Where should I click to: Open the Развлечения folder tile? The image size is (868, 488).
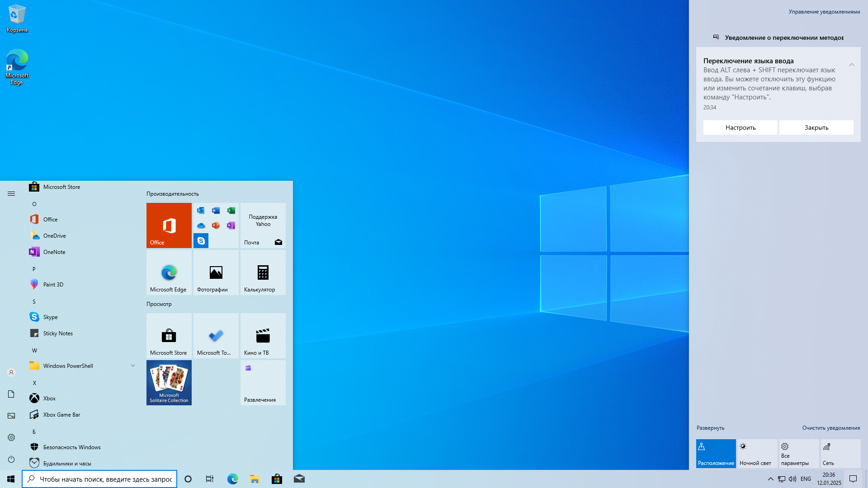tap(263, 383)
